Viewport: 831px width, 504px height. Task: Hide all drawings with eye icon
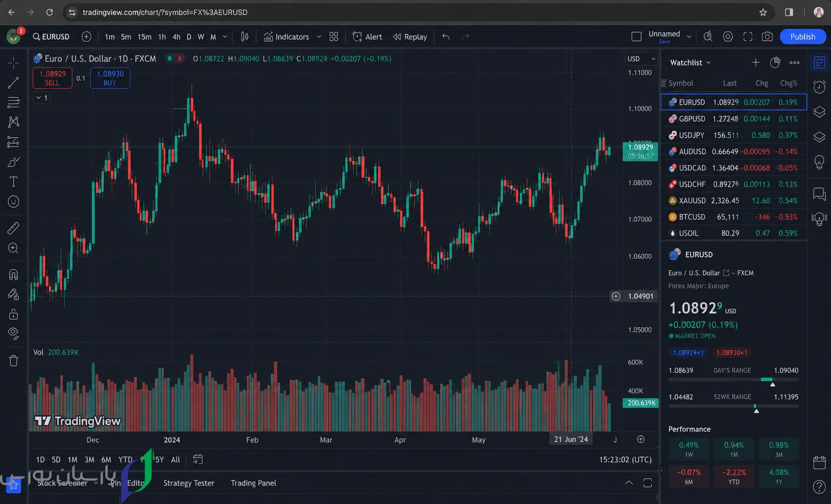13,334
